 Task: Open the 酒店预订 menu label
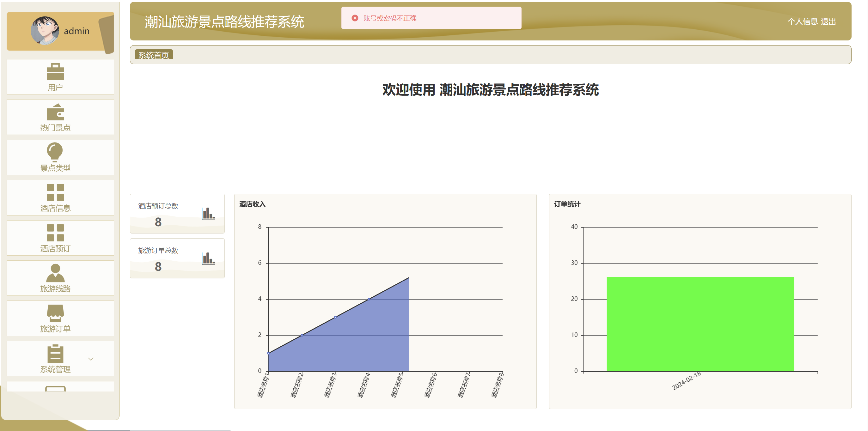point(55,248)
